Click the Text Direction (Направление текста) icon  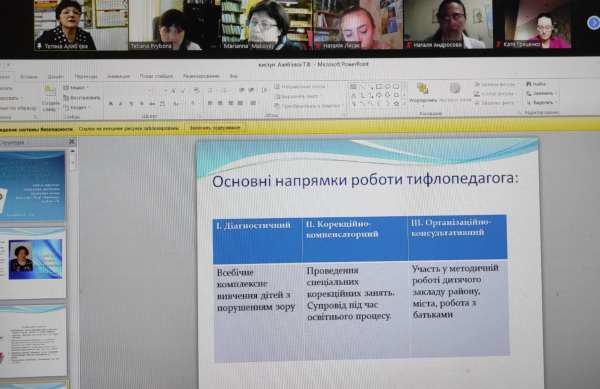[277, 87]
